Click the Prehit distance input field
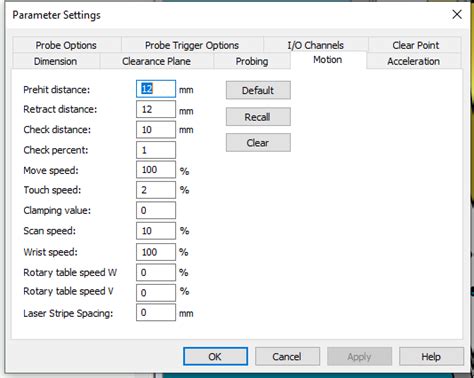Image resolution: width=474 pixels, height=378 pixels. (156, 89)
